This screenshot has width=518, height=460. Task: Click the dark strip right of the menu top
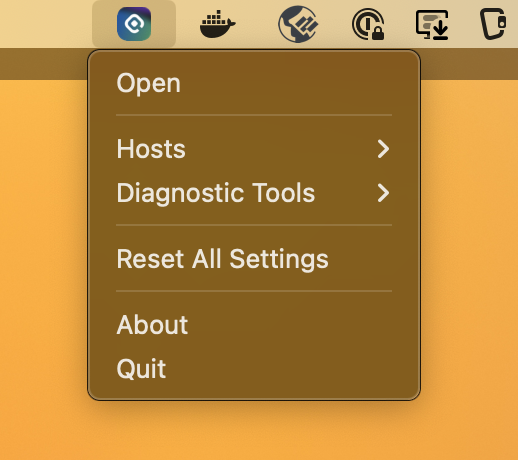(x=469, y=64)
